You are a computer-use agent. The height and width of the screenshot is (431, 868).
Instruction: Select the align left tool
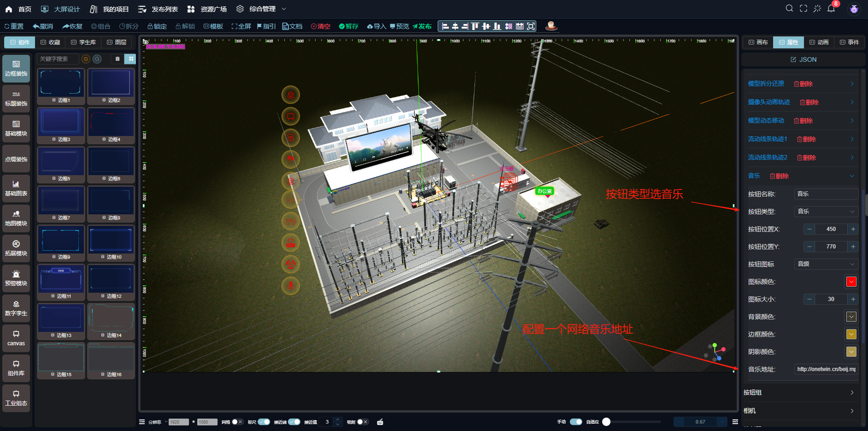[x=445, y=26]
